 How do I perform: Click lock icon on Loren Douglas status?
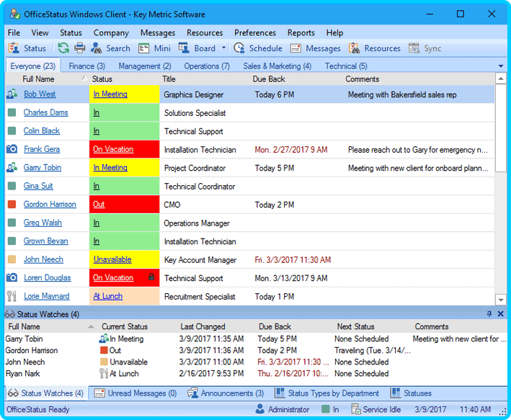(151, 277)
